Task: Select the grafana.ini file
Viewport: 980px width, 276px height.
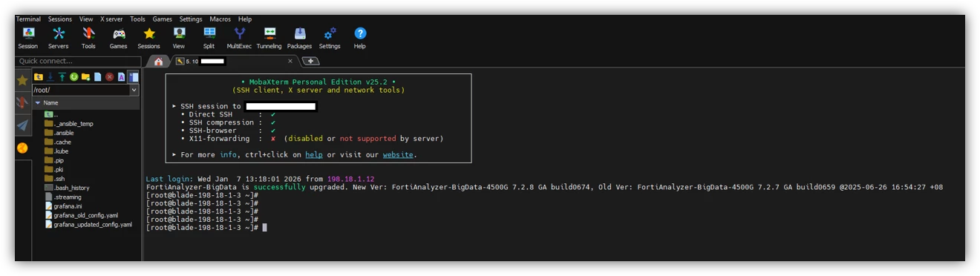Action: click(x=63, y=206)
